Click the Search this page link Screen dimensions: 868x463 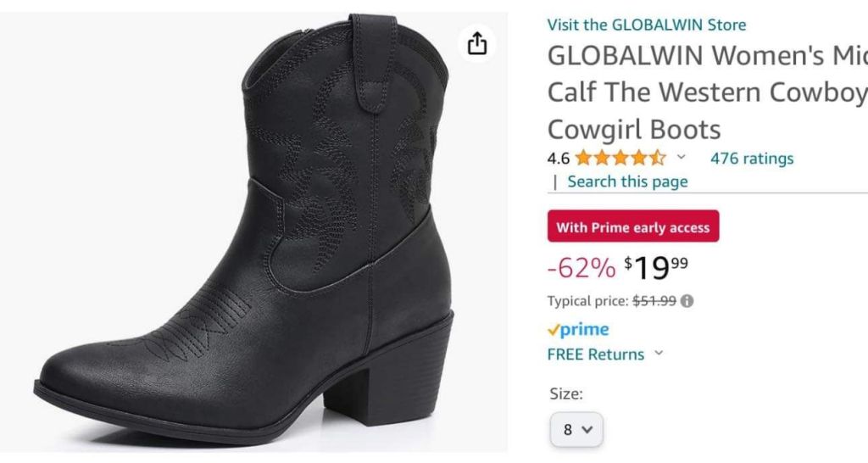tap(627, 181)
